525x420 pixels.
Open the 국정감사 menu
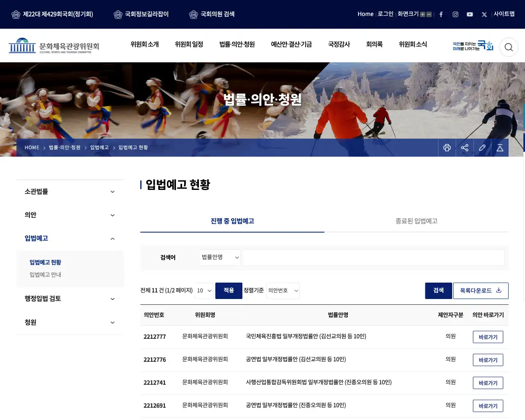339,44
